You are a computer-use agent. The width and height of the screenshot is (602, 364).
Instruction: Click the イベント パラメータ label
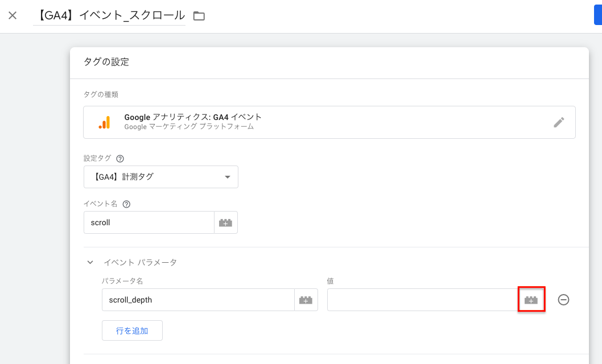point(141,262)
